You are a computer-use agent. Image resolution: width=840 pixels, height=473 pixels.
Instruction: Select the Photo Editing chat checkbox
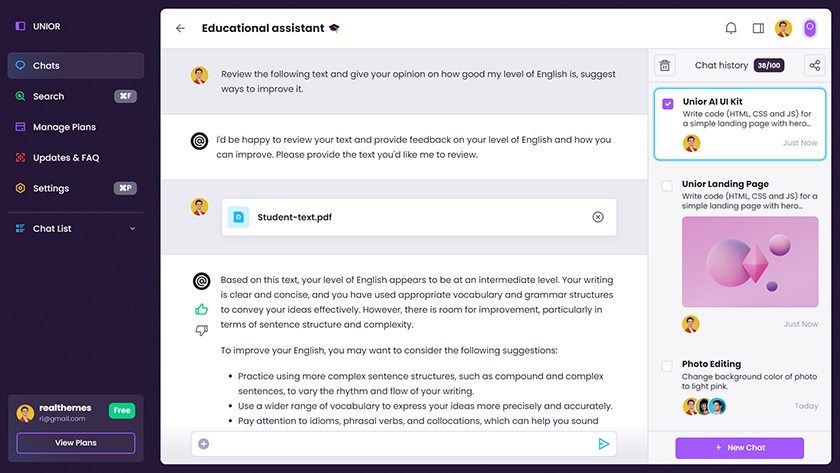tap(668, 366)
